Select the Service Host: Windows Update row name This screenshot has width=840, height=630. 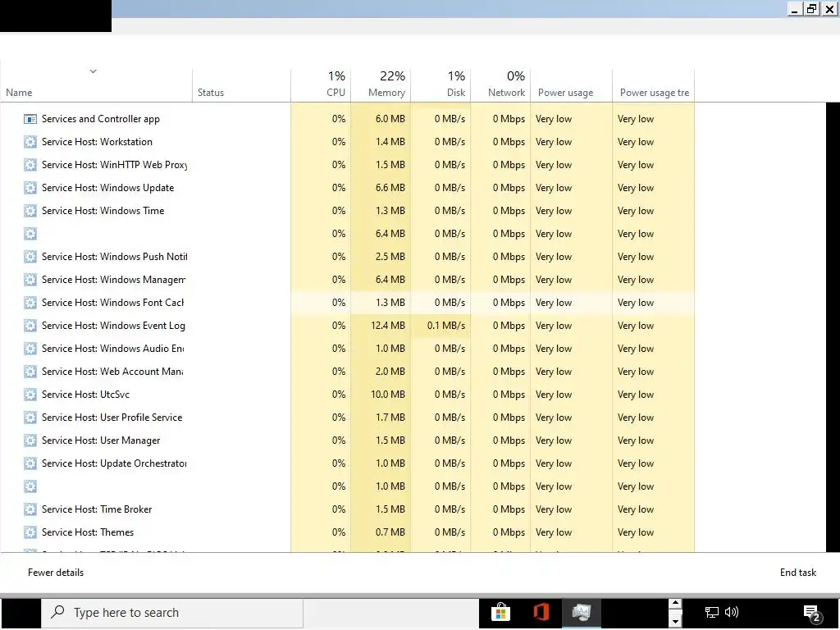[107, 188]
